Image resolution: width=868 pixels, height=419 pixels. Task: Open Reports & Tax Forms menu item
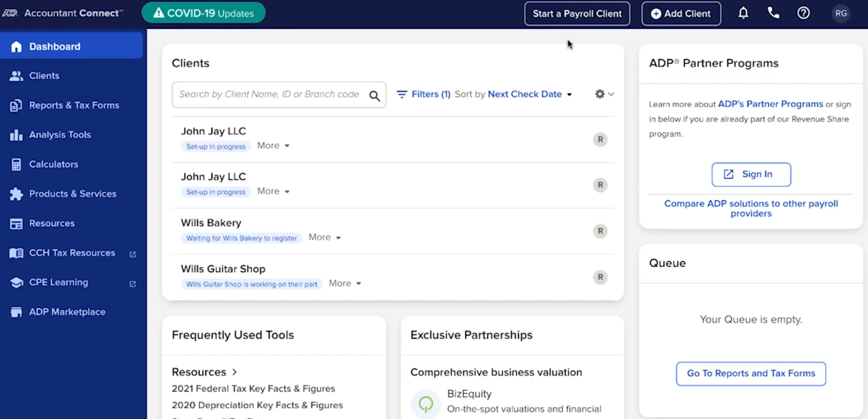click(74, 105)
